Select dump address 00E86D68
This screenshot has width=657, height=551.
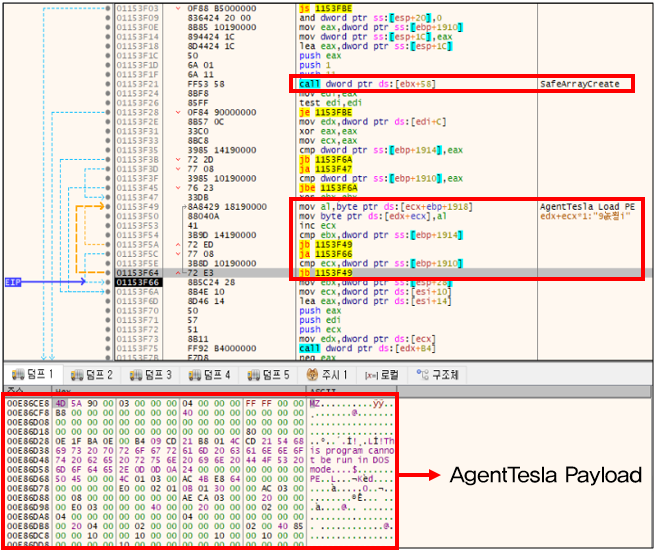click(x=28, y=479)
